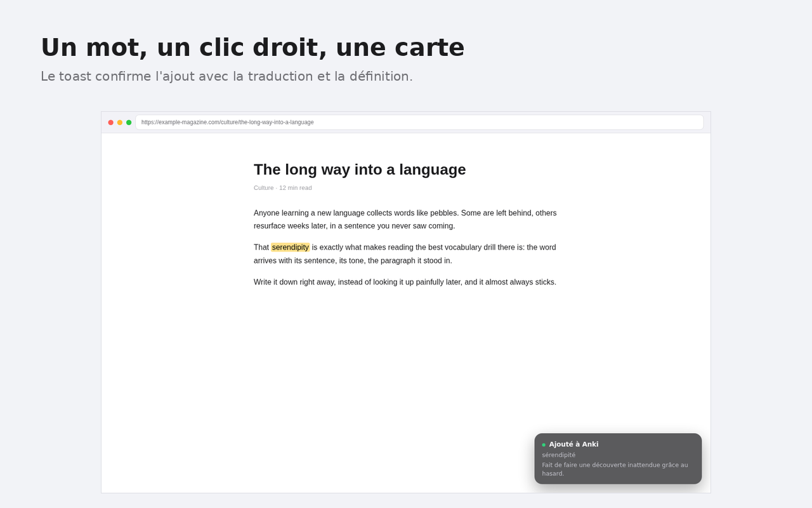This screenshot has height=508, width=812.
Task: Click the subtitle Le toast confirme l'ajout
Action: (x=226, y=77)
